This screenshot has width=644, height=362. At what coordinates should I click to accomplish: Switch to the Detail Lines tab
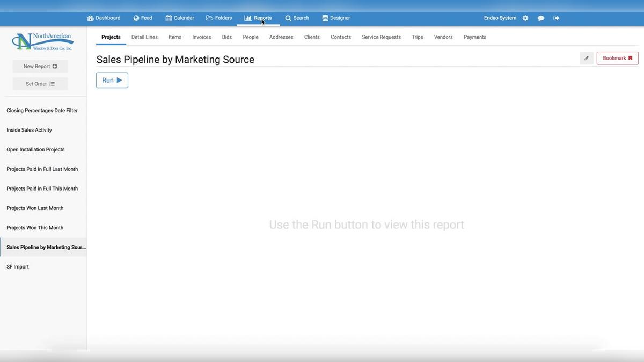tap(144, 37)
